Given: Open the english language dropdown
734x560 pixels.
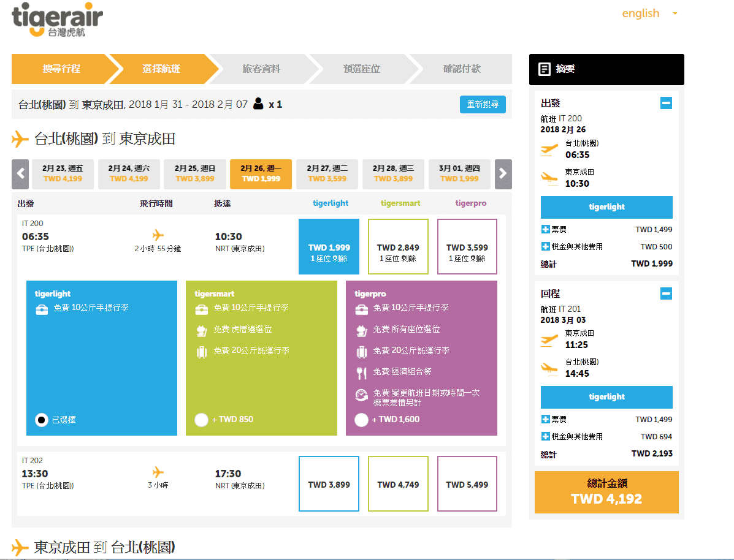Looking at the screenshot, I should point(649,13).
